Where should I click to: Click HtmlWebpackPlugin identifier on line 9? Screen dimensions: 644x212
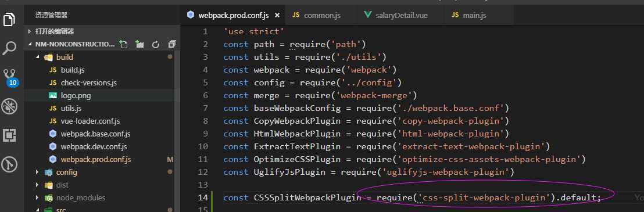pos(298,134)
